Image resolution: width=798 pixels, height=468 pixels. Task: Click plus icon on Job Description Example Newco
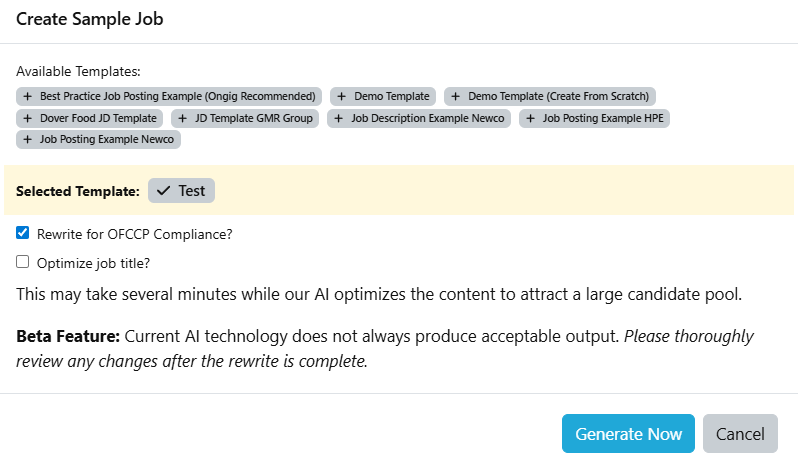tap(339, 118)
